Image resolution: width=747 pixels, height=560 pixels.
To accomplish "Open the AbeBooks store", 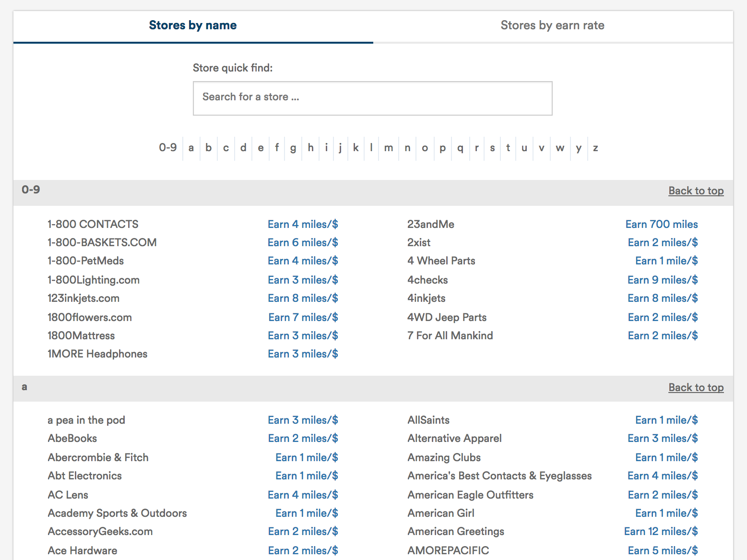I will click(72, 438).
